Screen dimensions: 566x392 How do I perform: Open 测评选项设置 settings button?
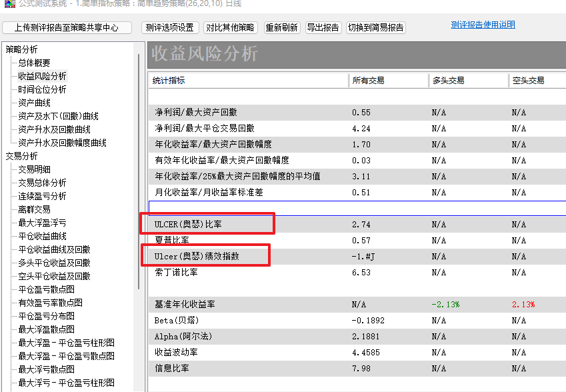click(x=170, y=28)
